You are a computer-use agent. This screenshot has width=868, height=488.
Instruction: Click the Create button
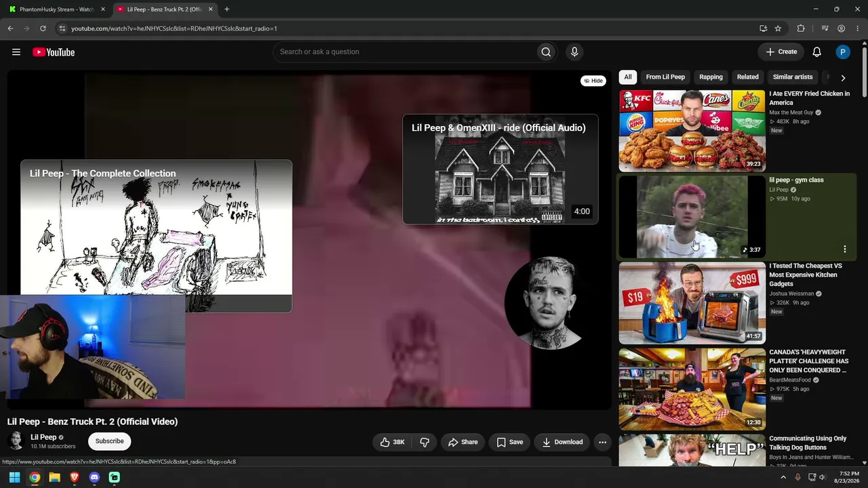pyautogui.click(x=781, y=52)
